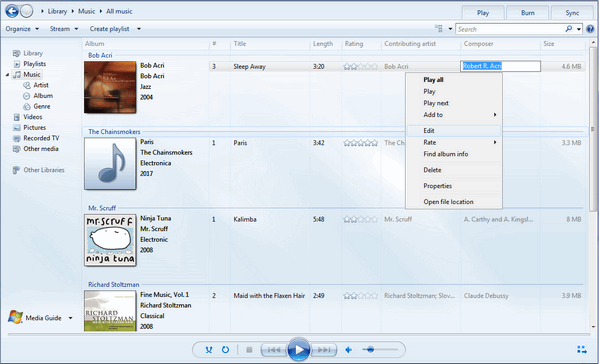Open the search options dropdown arrow
599x364 pixels.
click(579, 29)
